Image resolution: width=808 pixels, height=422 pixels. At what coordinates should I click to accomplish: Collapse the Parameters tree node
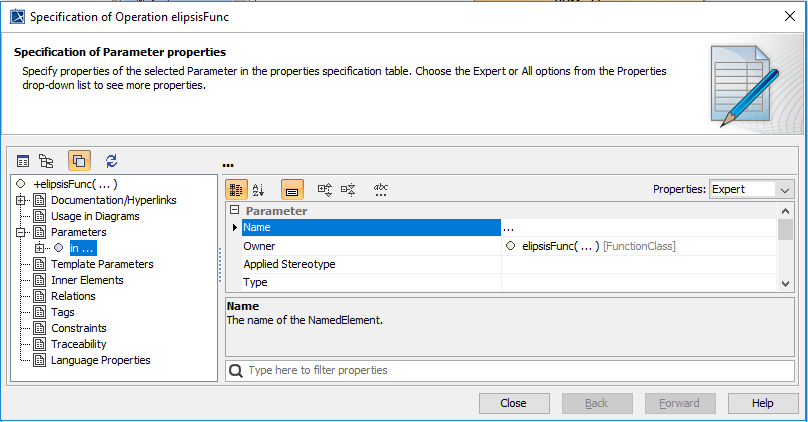22,232
